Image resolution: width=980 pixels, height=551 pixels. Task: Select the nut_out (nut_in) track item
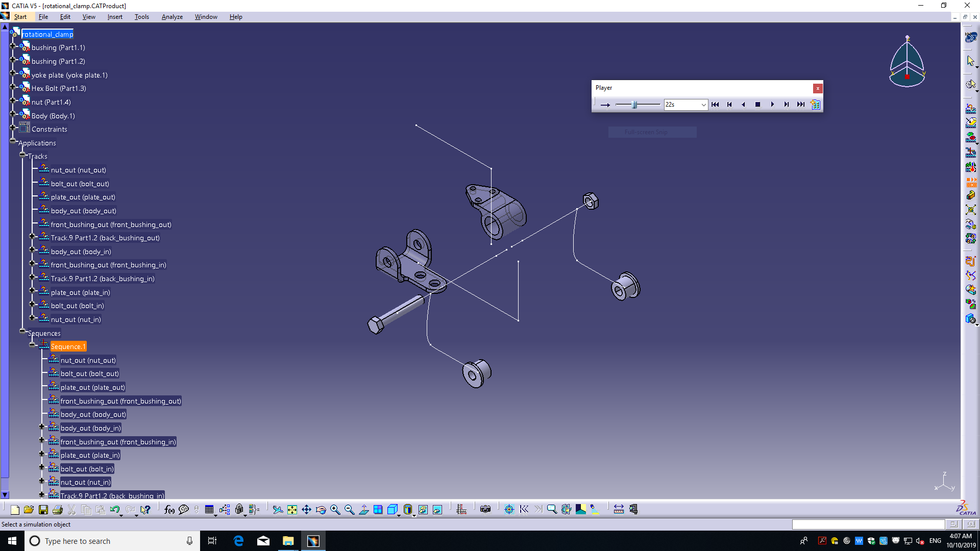tap(76, 320)
